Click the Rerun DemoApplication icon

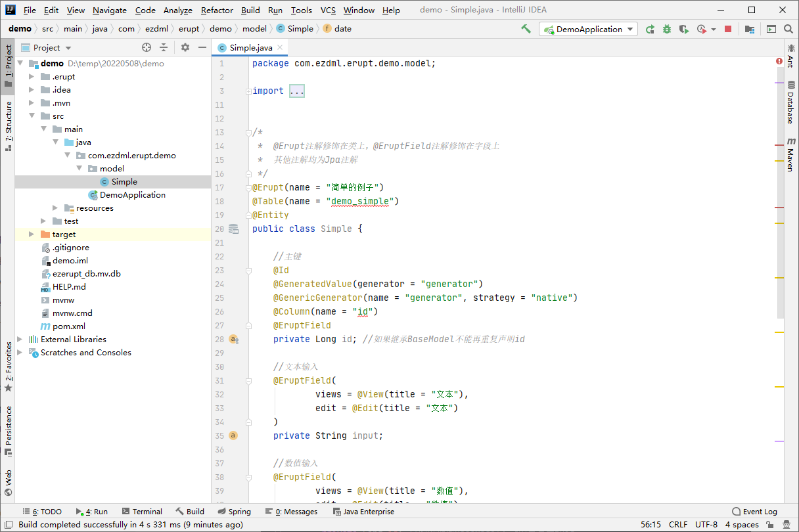coord(650,29)
